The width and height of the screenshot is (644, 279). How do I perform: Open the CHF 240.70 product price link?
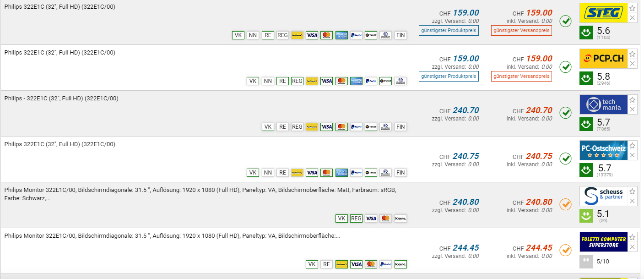[465, 110]
